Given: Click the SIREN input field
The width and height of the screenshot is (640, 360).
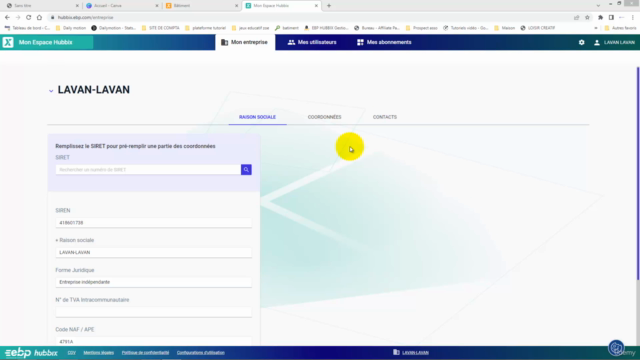Looking at the screenshot, I should point(153,223).
